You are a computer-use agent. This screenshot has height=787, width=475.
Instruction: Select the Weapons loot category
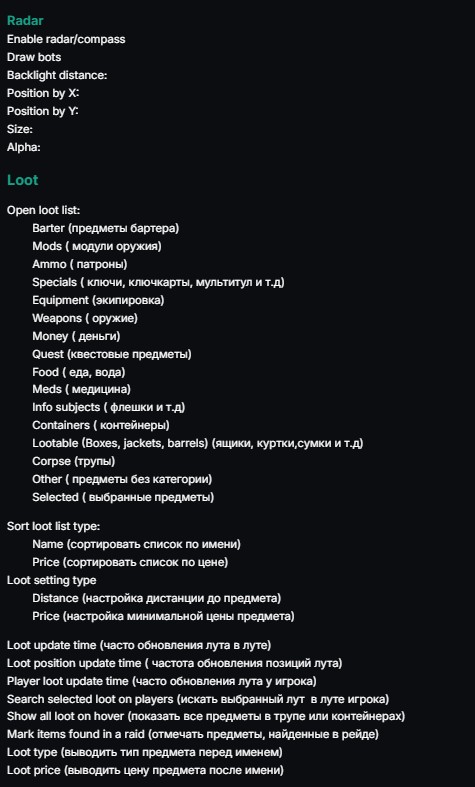click(85, 318)
